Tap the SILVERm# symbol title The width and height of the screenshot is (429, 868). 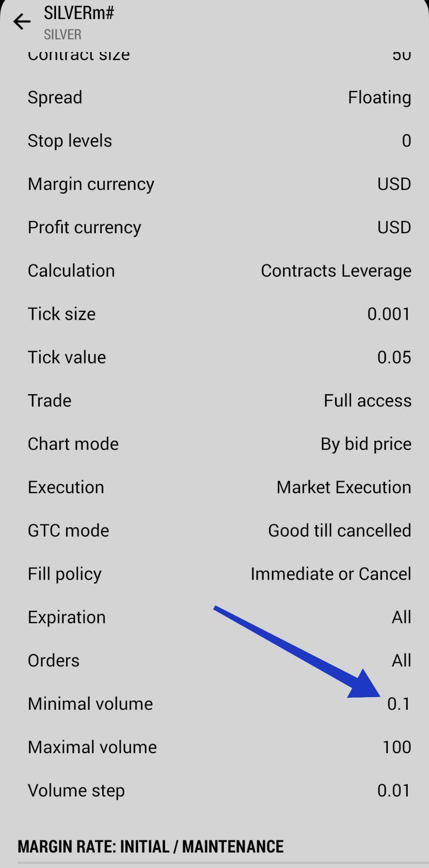[79, 14]
